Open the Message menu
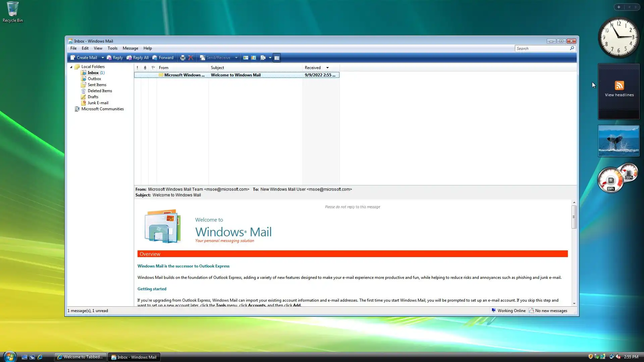This screenshot has height=362, width=644. coord(130,48)
